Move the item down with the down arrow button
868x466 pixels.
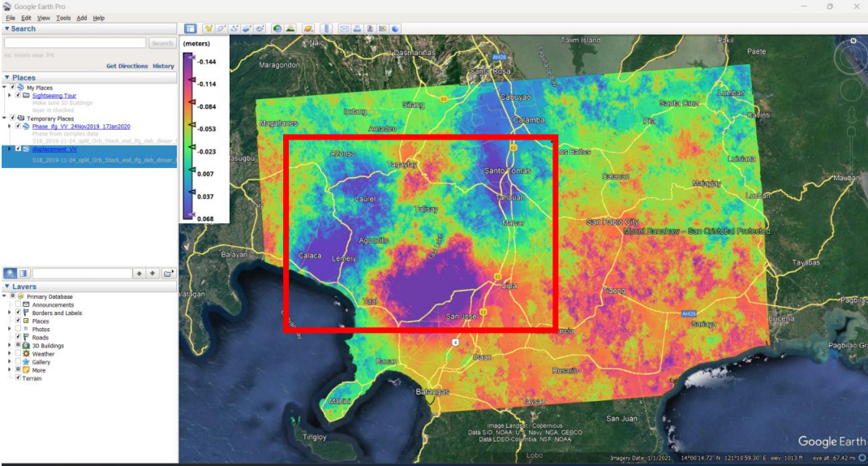pos(153,273)
